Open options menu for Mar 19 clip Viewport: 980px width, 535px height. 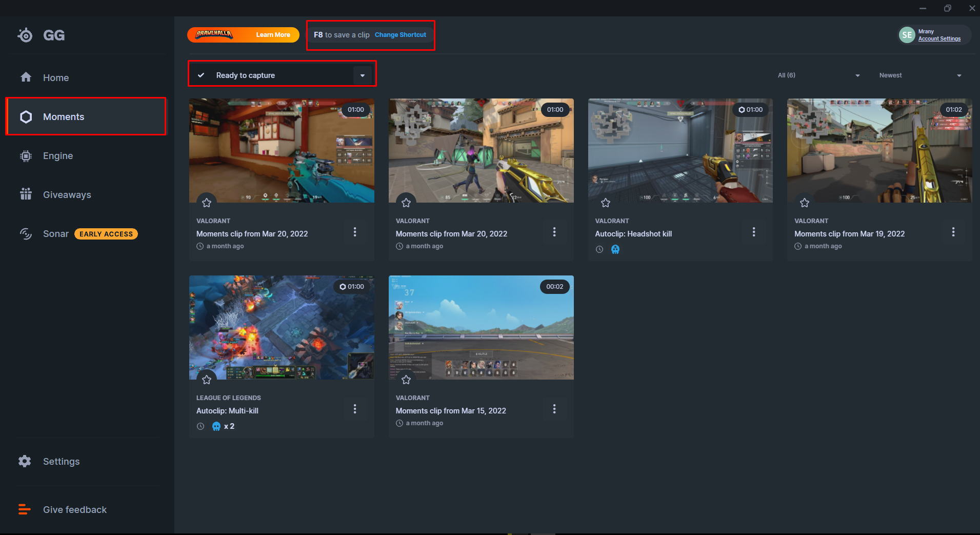(x=953, y=232)
